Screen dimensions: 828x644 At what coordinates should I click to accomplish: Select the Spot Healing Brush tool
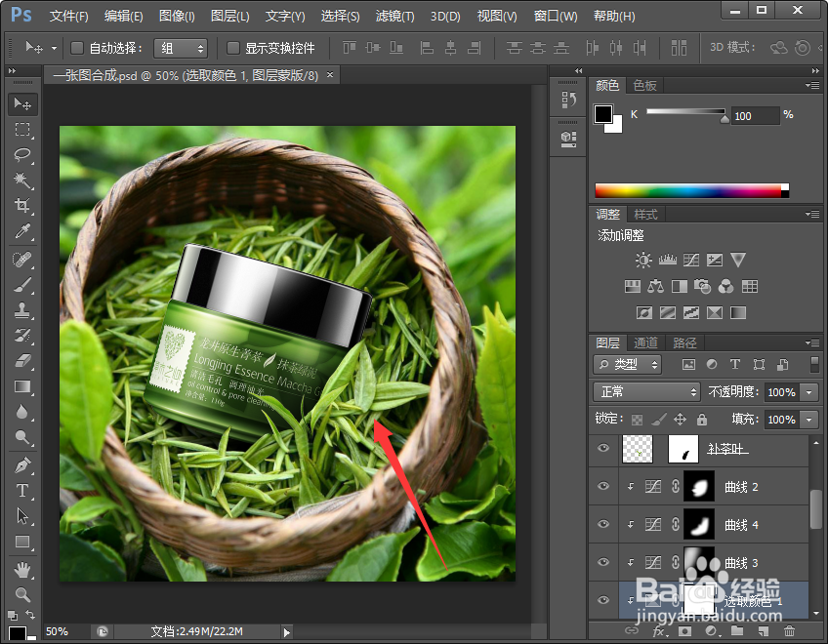(x=22, y=259)
